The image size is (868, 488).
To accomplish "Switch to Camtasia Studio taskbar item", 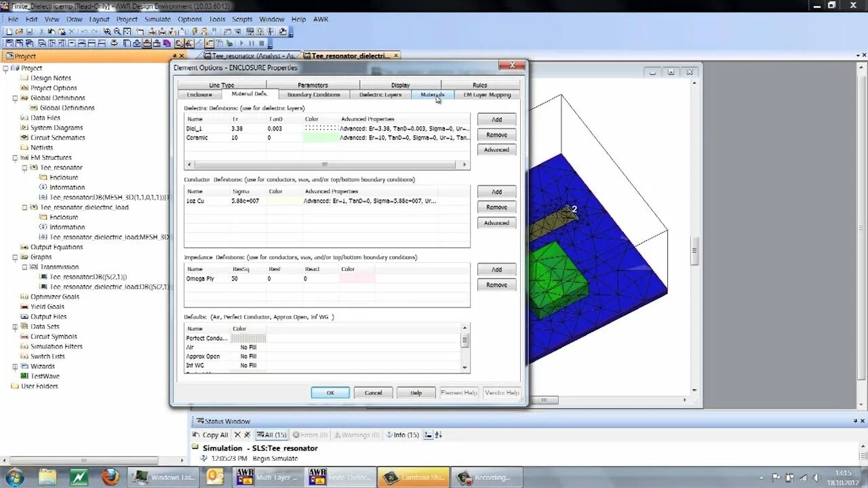I will pos(413,477).
